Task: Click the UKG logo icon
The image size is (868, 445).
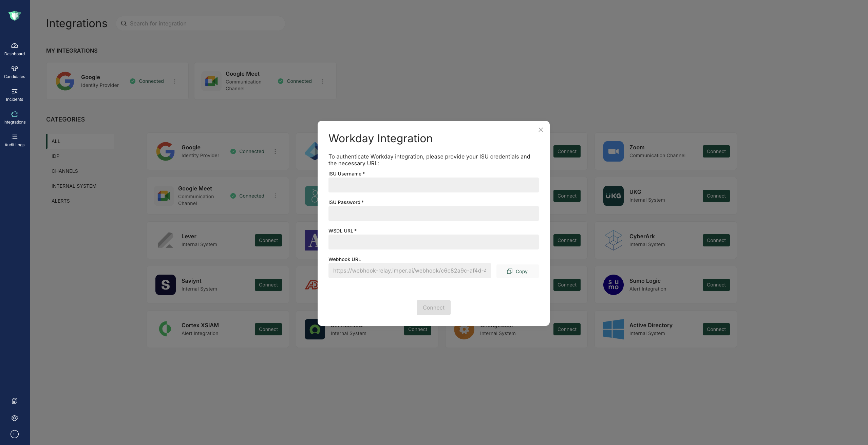Action: click(x=614, y=196)
